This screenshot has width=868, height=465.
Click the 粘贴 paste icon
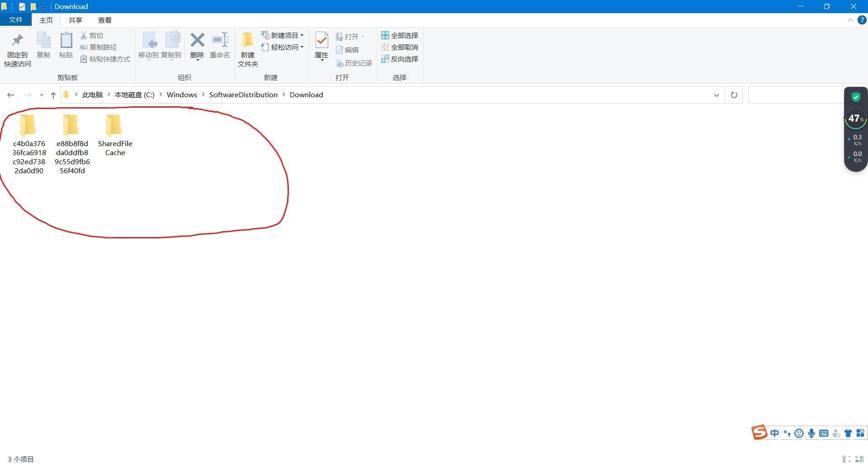tap(66, 45)
